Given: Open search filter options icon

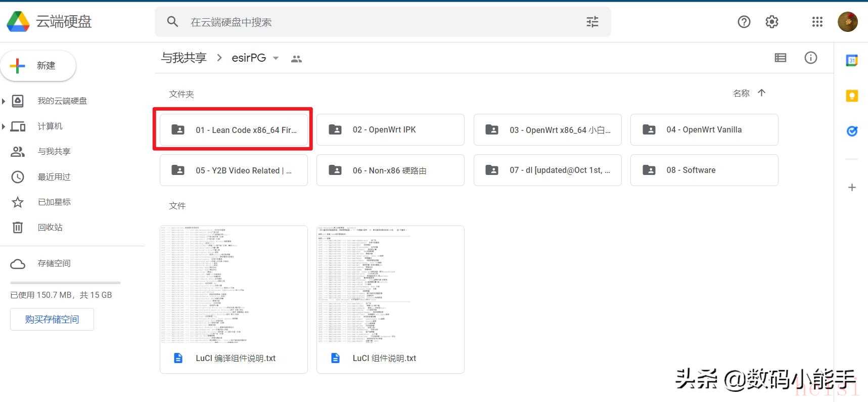Looking at the screenshot, I should pos(592,22).
